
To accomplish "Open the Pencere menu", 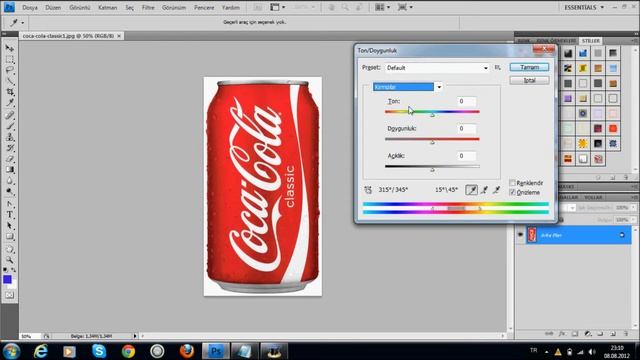I will (x=204, y=7).
